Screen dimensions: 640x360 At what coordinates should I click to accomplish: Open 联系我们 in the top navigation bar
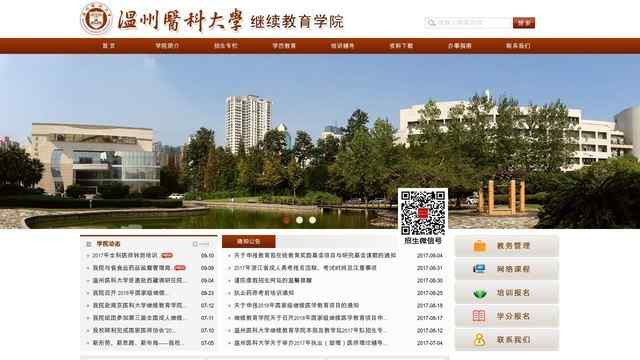point(518,46)
